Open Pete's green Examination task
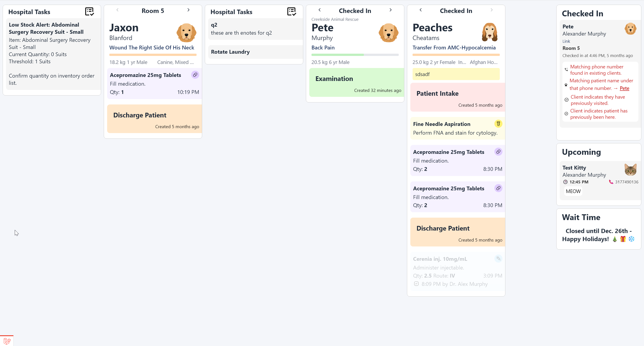The width and height of the screenshot is (644, 346). click(356, 83)
